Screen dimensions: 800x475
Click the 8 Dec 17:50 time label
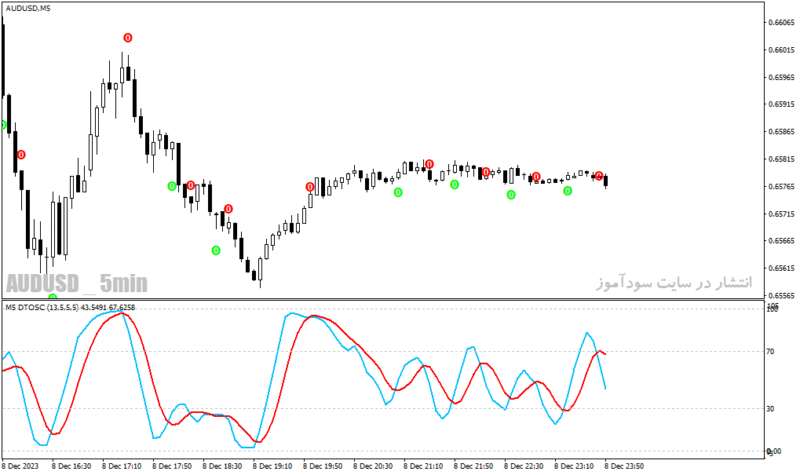coord(172,466)
